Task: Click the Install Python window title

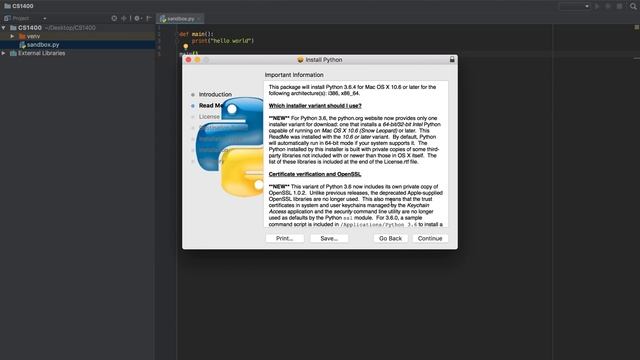Action: 324,60
